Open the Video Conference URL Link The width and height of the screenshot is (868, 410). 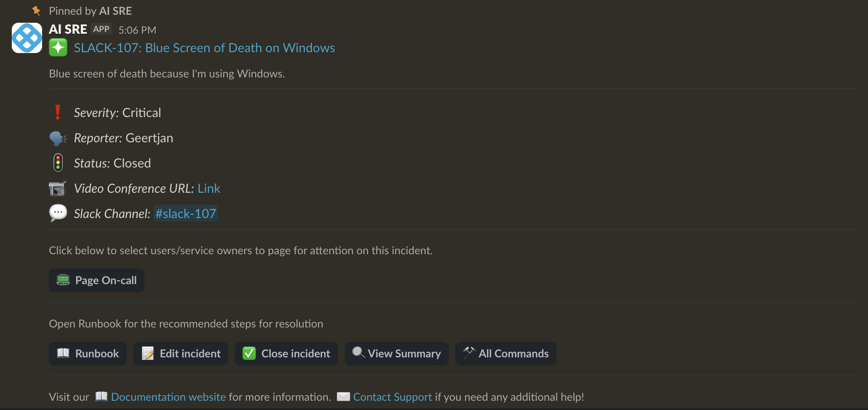point(209,189)
